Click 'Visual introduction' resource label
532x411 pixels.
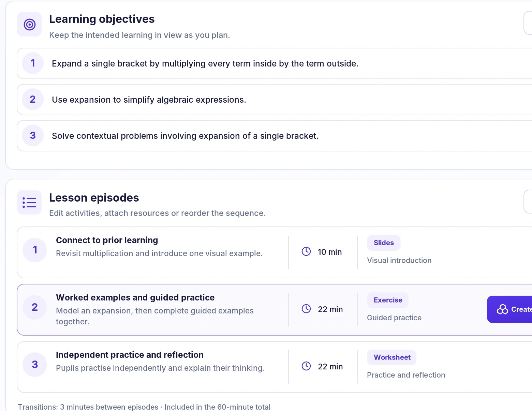tap(399, 261)
